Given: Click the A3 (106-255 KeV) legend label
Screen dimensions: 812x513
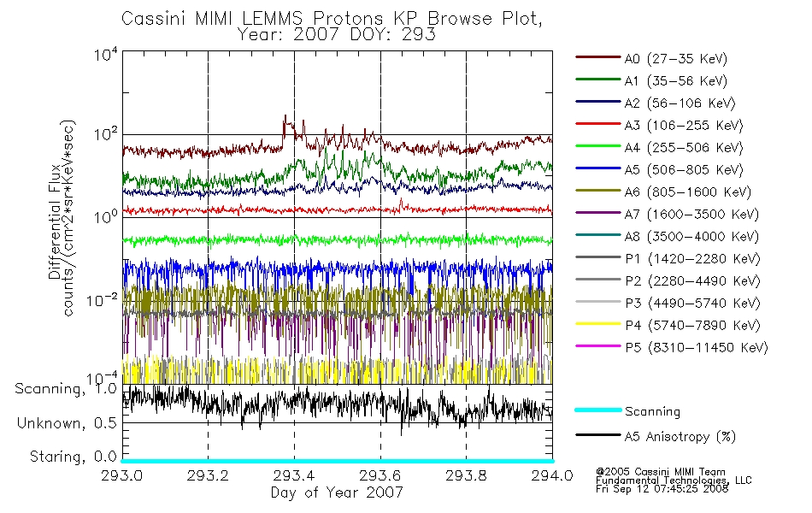Looking at the screenshot, I should point(684,126).
